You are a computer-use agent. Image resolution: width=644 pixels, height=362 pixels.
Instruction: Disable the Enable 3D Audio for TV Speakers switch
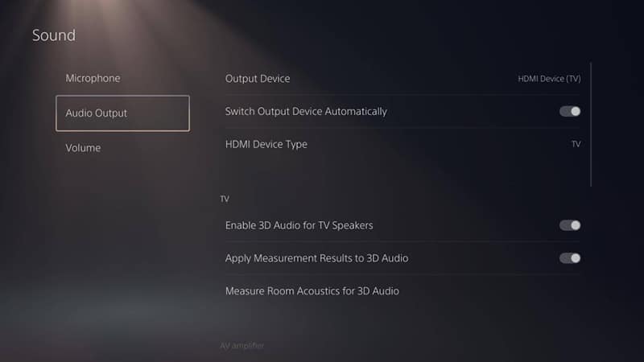click(x=570, y=225)
